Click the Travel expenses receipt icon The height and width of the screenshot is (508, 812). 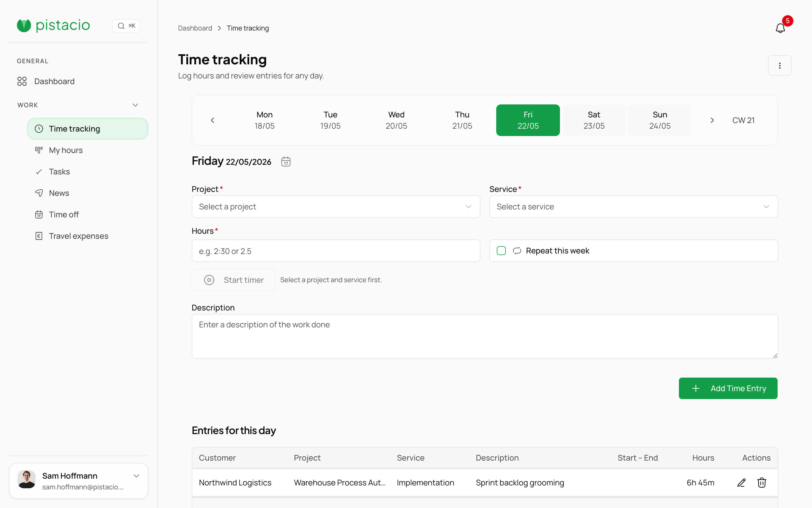(x=39, y=236)
